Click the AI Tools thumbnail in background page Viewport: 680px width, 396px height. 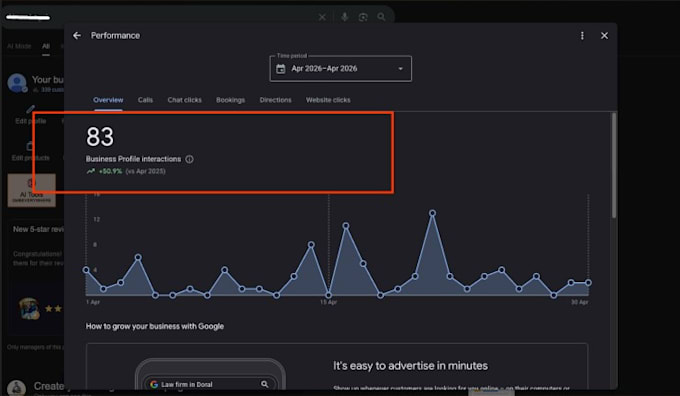(x=32, y=190)
